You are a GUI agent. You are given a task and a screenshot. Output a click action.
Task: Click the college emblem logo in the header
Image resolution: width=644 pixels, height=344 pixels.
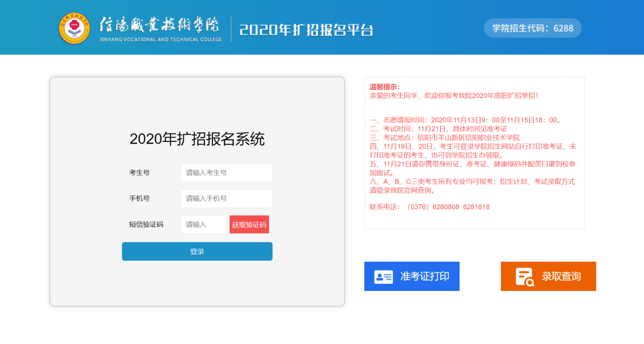point(75,28)
